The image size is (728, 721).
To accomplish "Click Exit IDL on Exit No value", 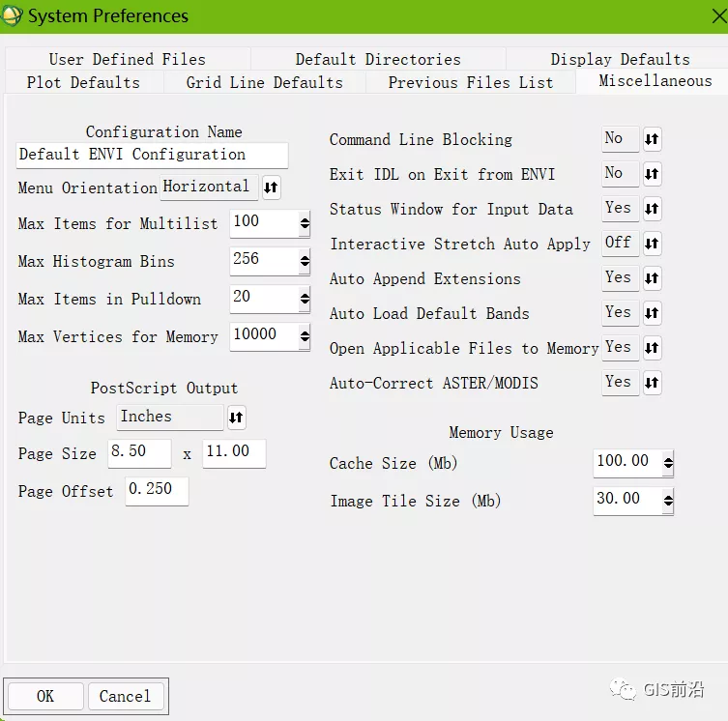I will [621, 174].
